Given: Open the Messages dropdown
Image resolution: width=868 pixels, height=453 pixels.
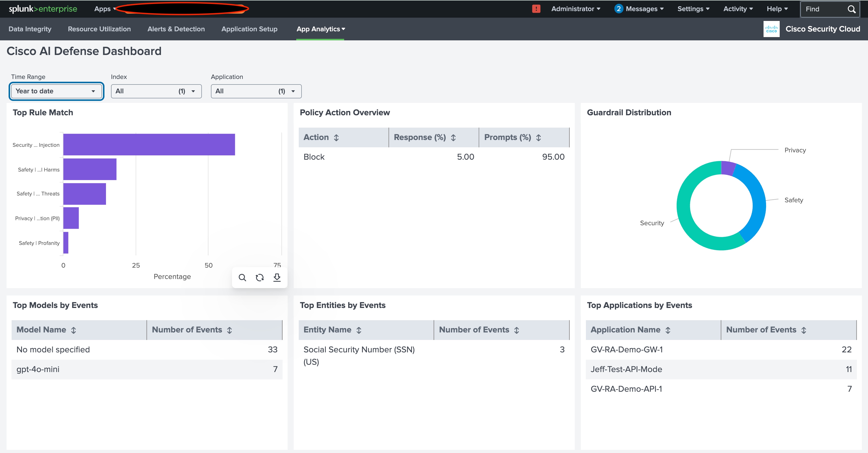Looking at the screenshot, I should tap(644, 9).
